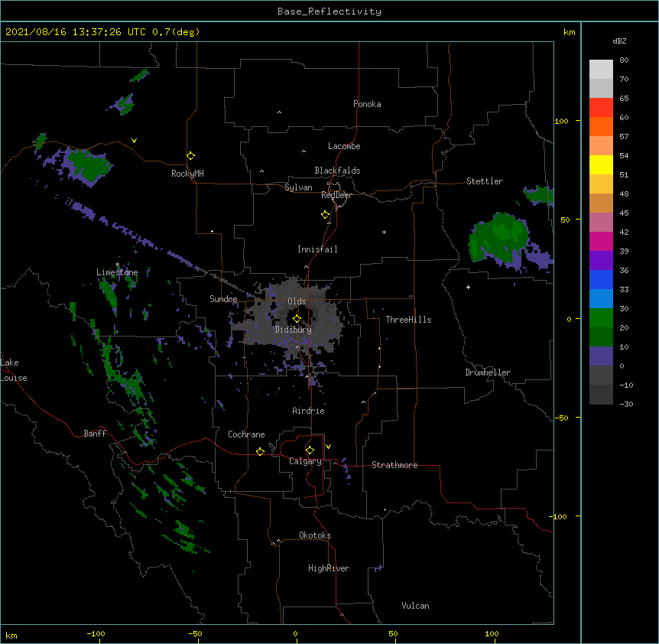Viewport: 659px width, 644px height.
Task: Click the orange 57-60 dBZ legend band
Action: click(601, 126)
